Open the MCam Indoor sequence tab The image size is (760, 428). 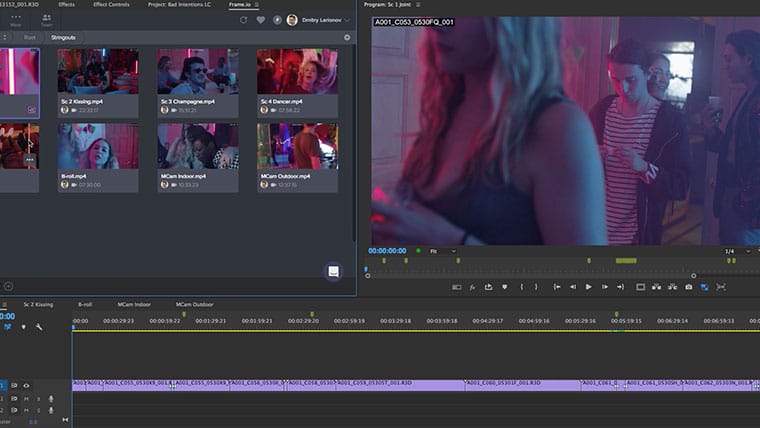(134, 304)
